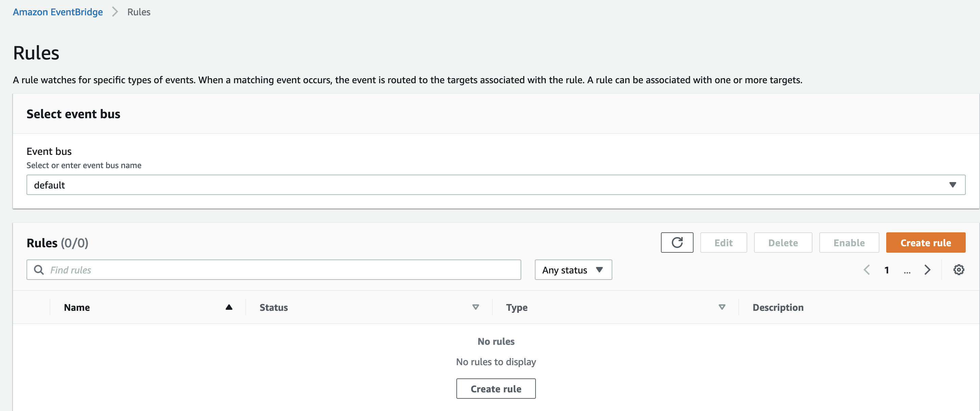980x411 pixels.
Task: Click the Delete button
Action: click(783, 243)
